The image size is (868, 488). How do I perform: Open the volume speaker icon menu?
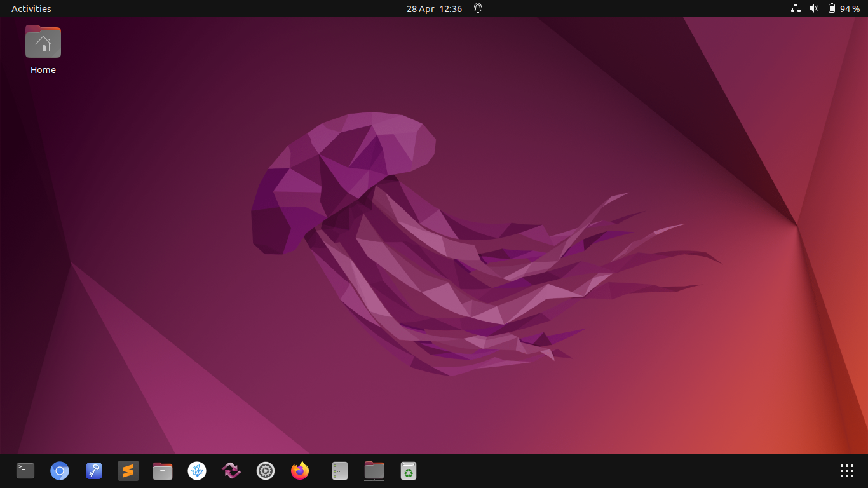coord(813,9)
